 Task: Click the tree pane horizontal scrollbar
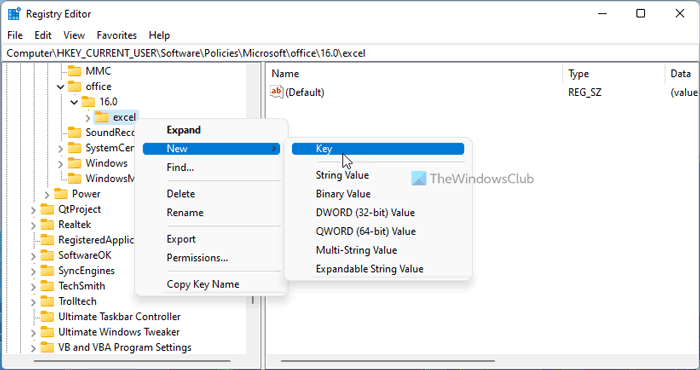(x=132, y=361)
